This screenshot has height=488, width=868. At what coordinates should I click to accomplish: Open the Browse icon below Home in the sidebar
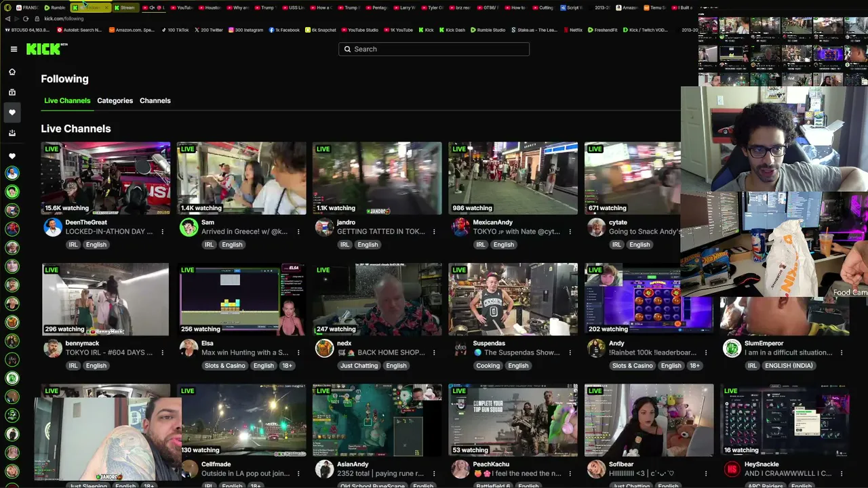[12, 92]
